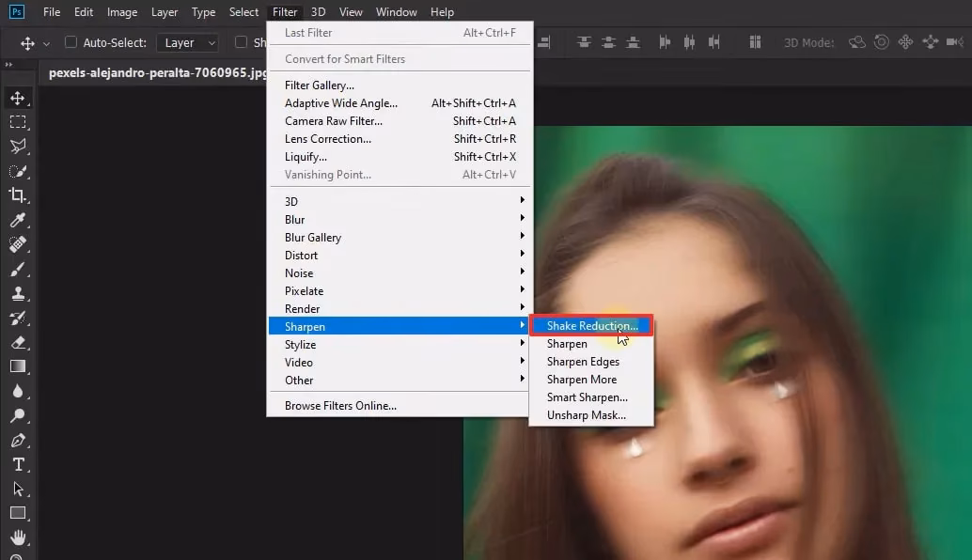Expand the Blur submenu
The image size is (972, 560).
294,219
